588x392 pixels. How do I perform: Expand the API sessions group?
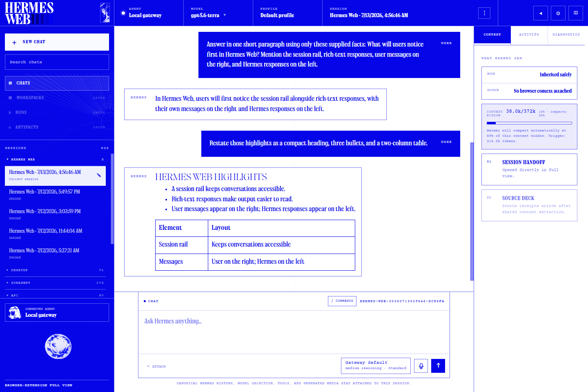(55, 295)
